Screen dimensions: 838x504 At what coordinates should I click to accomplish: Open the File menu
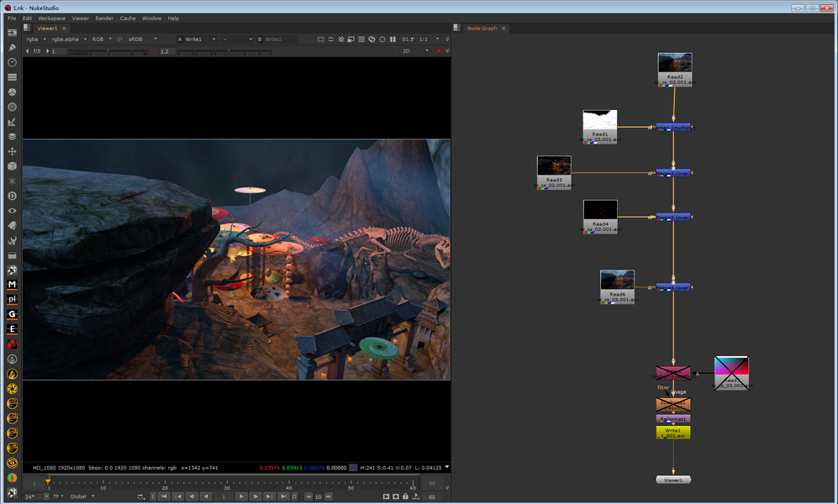[12, 18]
